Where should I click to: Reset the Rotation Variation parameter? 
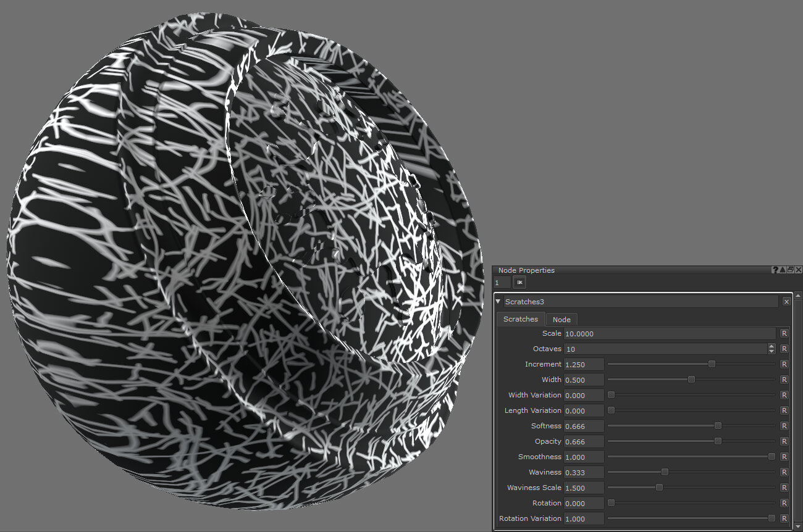784,518
